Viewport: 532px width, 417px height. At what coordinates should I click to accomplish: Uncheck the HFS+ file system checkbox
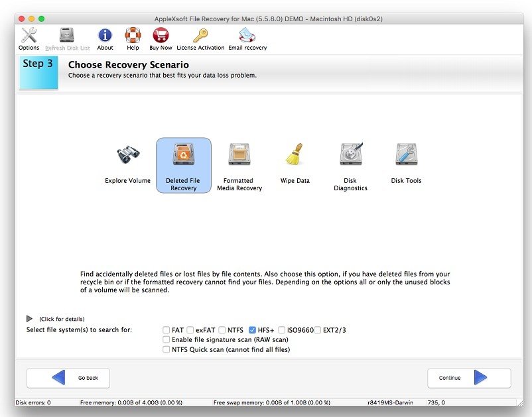click(x=252, y=330)
